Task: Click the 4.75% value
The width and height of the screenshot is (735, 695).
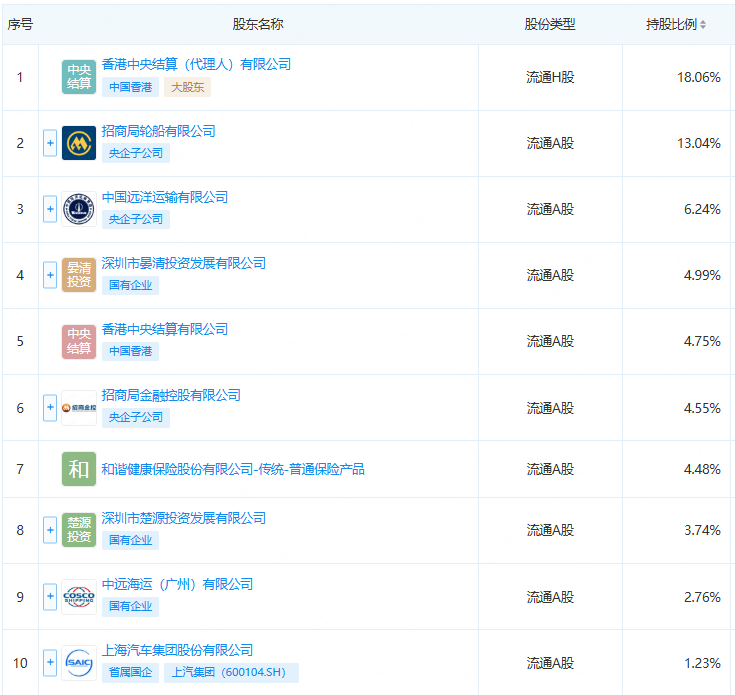Action: 702,342
